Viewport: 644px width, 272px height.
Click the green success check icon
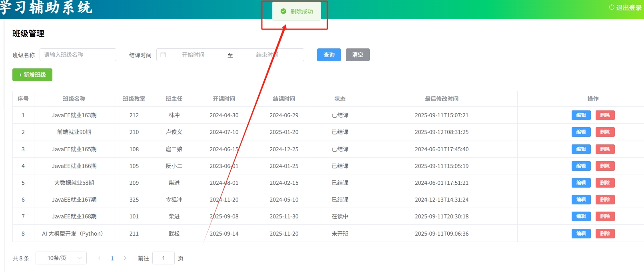pos(283,11)
